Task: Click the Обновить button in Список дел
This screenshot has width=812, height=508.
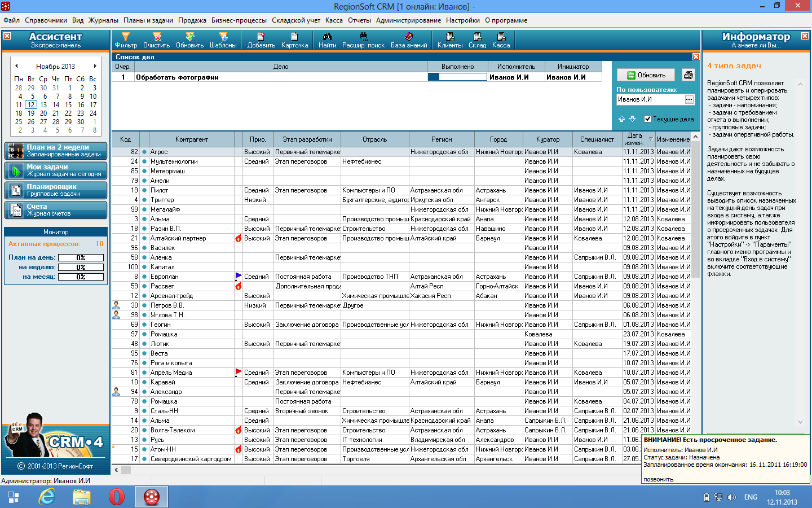Action: (x=646, y=75)
